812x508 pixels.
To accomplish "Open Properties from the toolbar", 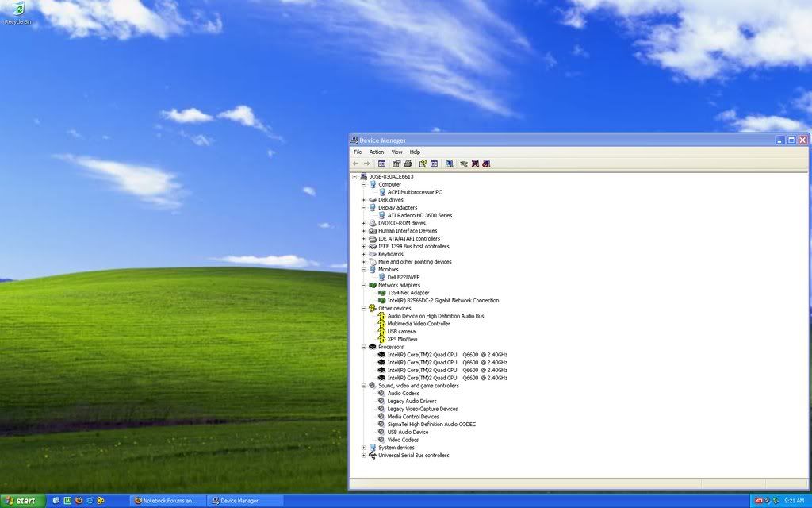I will [396, 164].
